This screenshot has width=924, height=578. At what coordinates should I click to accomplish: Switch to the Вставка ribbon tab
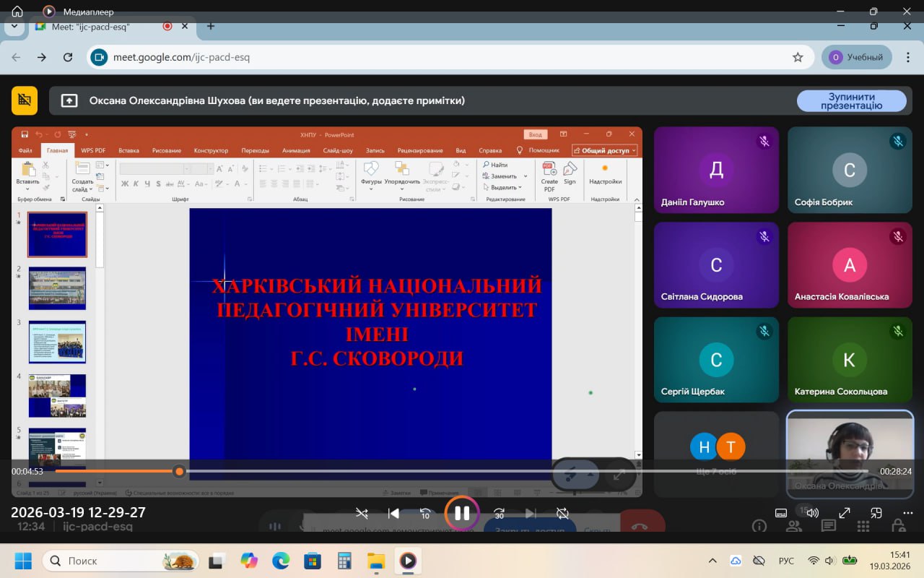(128, 150)
